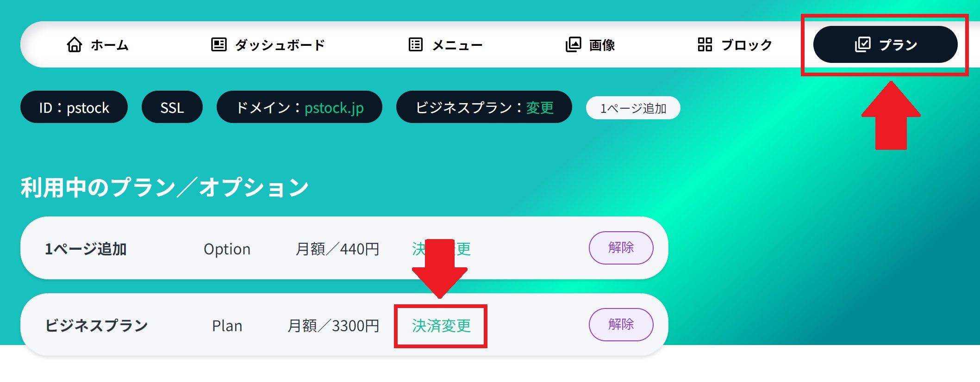Click the block grid icon
The image size is (980, 382).
(705, 45)
